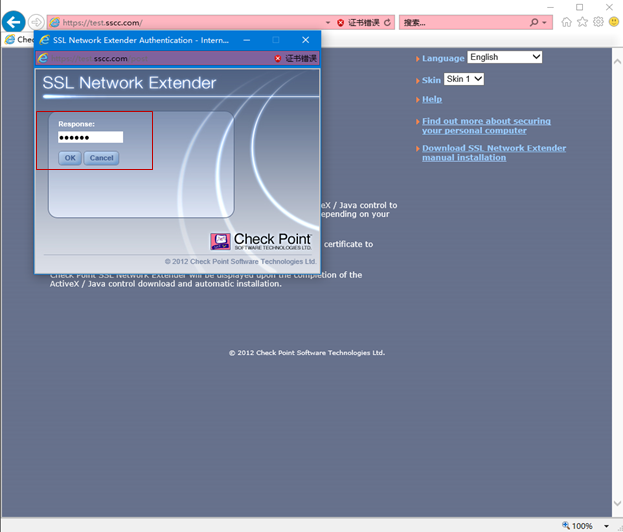The image size is (623, 532).
Task: Open the Favorites star icon
Action: coord(582,22)
